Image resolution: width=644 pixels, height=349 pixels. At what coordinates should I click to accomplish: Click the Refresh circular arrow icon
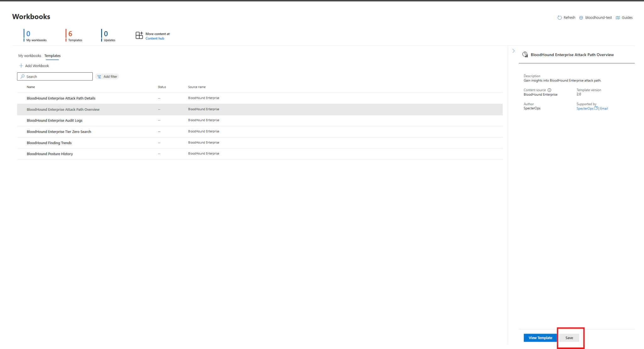(x=559, y=18)
